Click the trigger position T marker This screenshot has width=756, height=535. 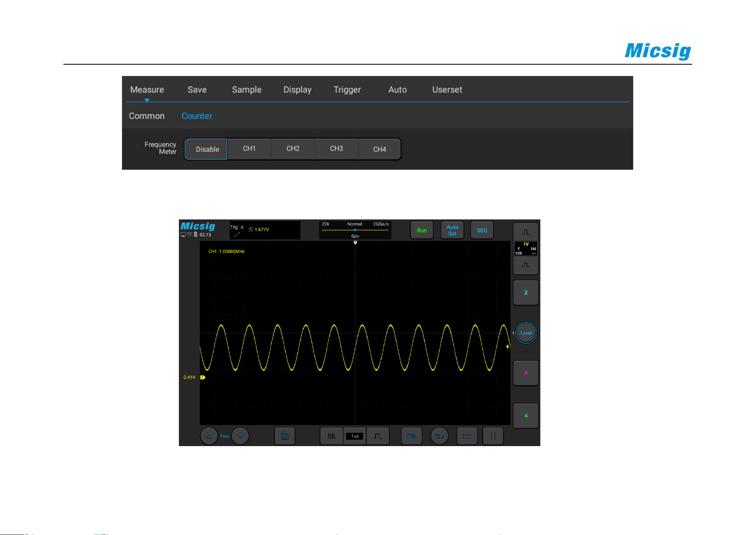[355, 242]
